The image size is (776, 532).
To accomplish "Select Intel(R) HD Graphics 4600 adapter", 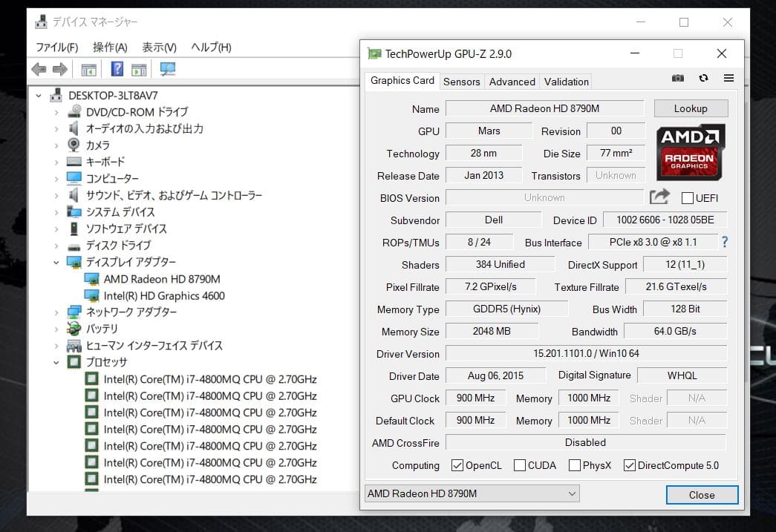I will pos(164,295).
